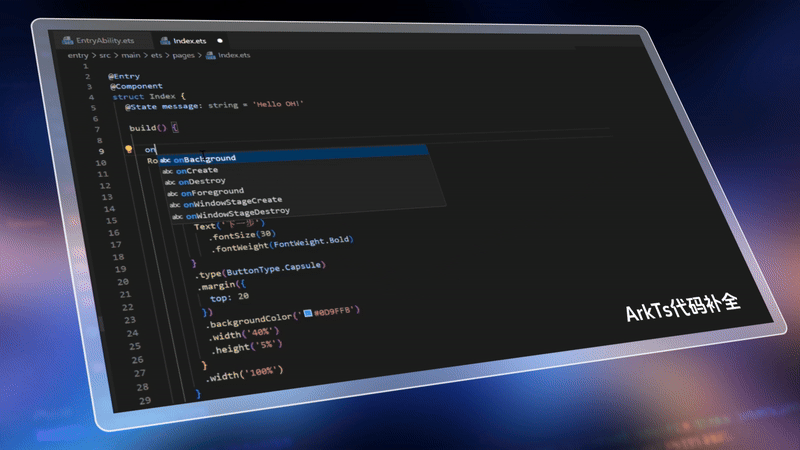Viewport: 800px width, 450px height.
Task: Click line number 9 in the gutter
Action: pos(102,152)
